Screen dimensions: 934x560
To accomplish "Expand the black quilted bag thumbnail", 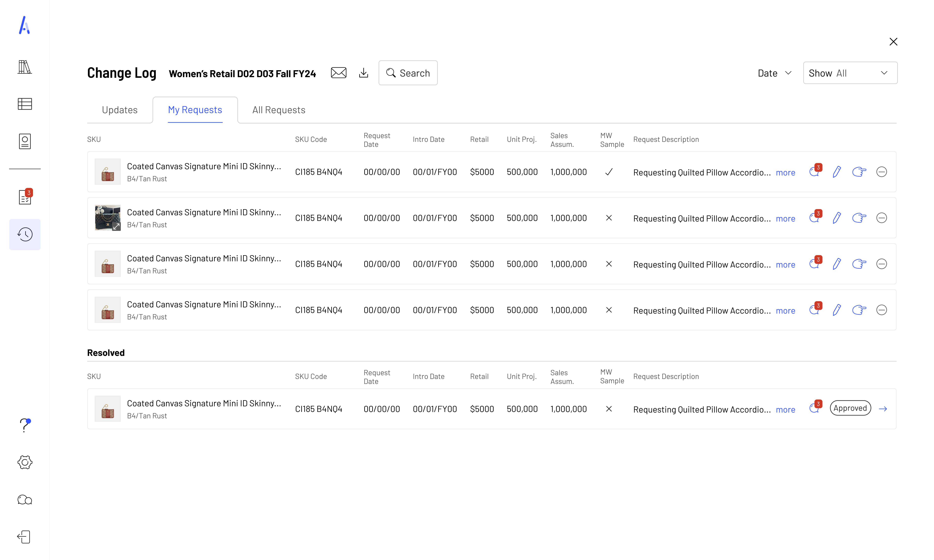I will [116, 226].
